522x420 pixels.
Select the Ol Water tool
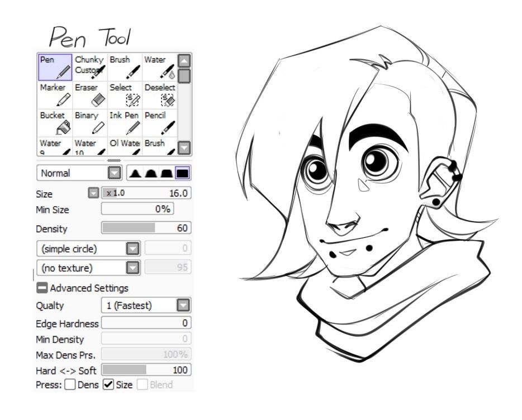pos(125,146)
